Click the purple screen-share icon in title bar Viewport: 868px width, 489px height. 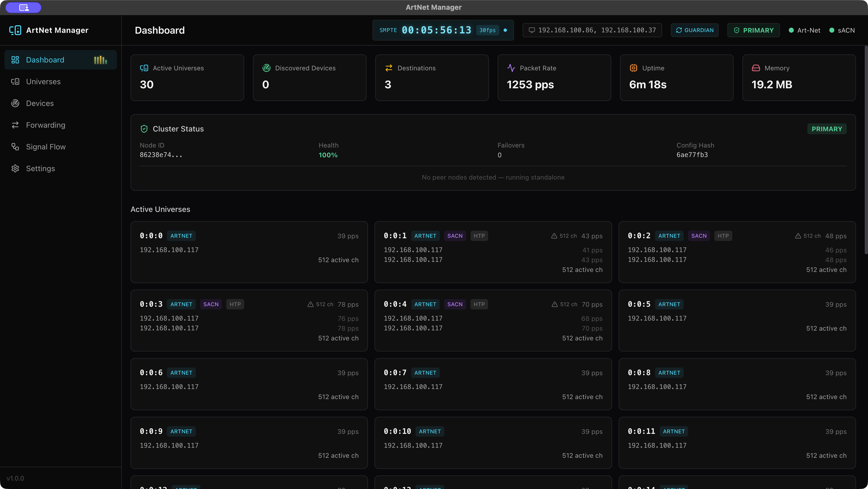coord(24,7)
